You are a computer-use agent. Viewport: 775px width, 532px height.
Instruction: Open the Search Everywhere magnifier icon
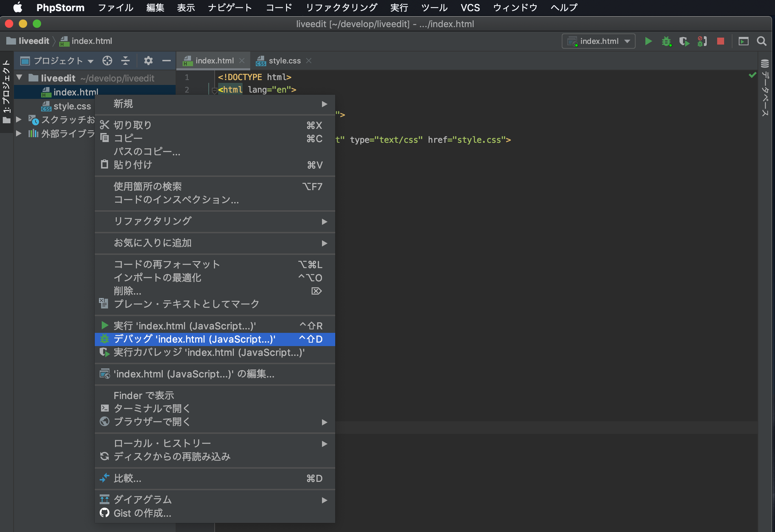tap(762, 41)
